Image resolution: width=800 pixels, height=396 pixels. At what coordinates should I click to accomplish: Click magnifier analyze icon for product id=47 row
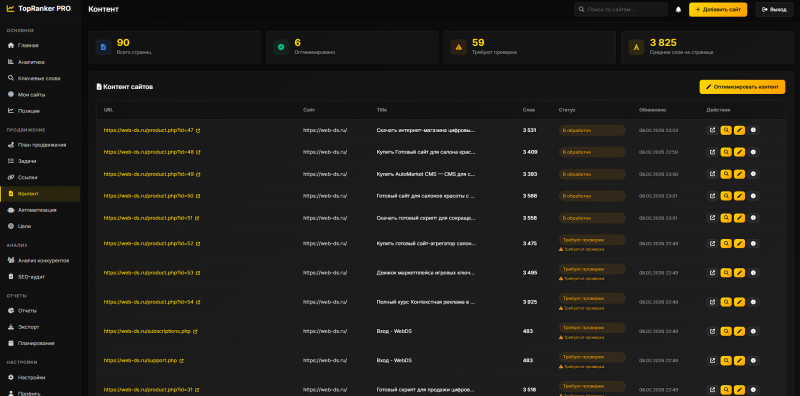(x=726, y=130)
